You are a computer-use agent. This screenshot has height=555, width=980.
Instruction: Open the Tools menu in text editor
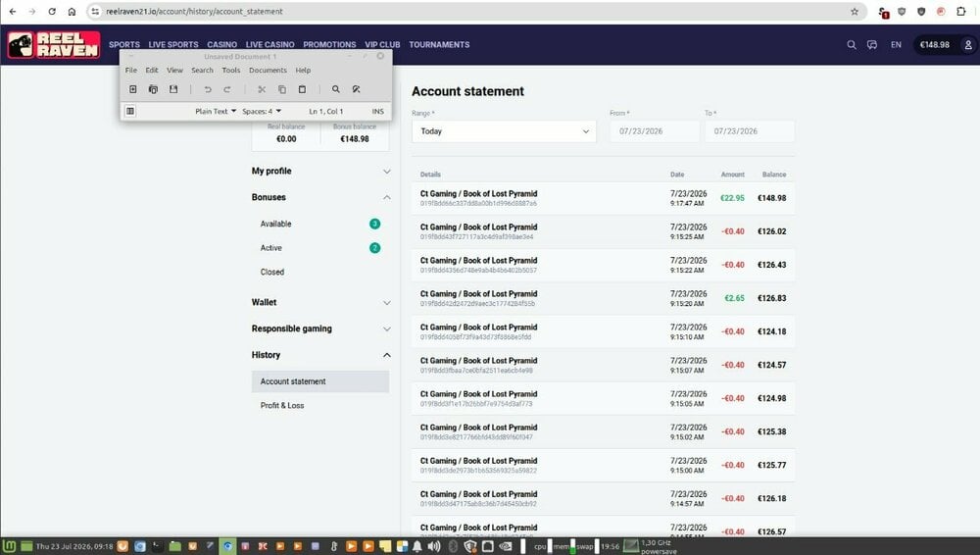tap(231, 70)
